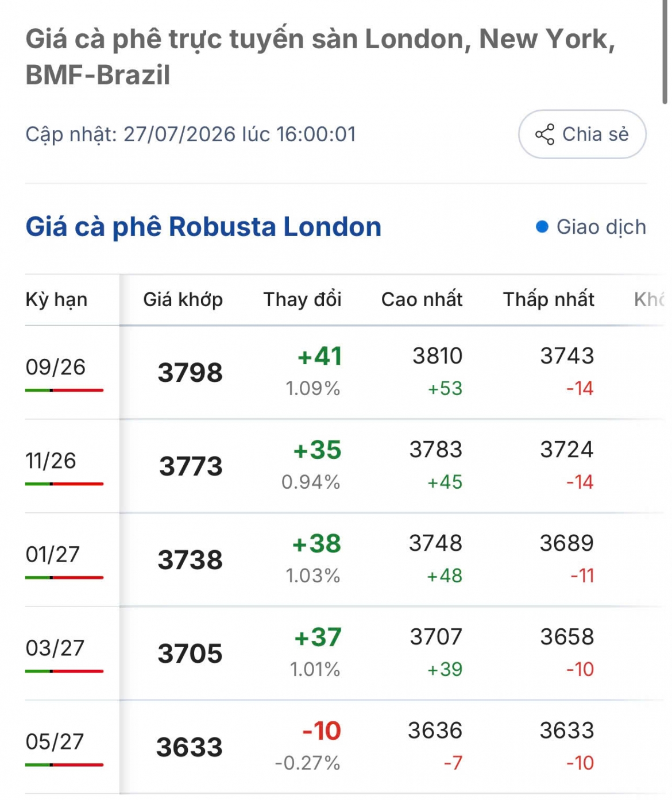This screenshot has height=800, width=672.
Task: Select the 03/27 contract row label
Action: tap(55, 648)
